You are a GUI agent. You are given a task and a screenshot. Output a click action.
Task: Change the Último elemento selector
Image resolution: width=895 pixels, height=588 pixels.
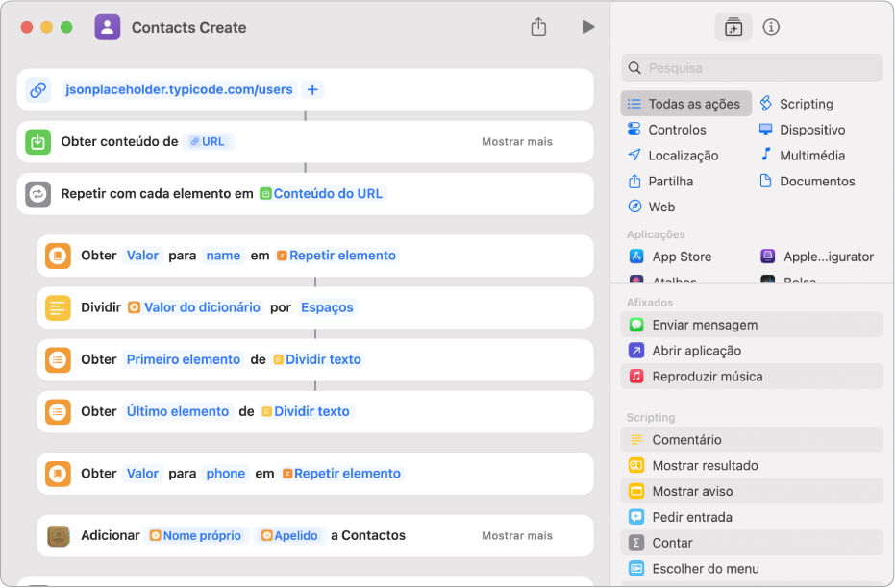tap(178, 411)
